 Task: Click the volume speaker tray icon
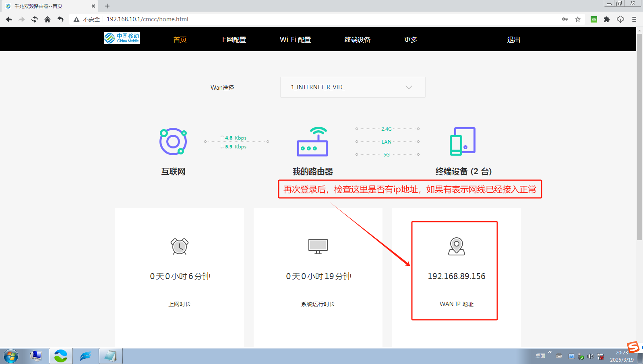pos(591,356)
